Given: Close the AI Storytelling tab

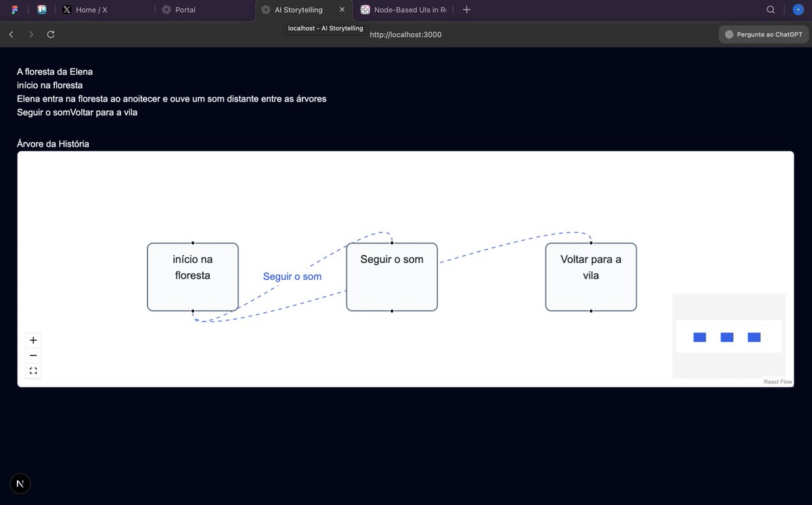Looking at the screenshot, I should [x=342, y=10].
